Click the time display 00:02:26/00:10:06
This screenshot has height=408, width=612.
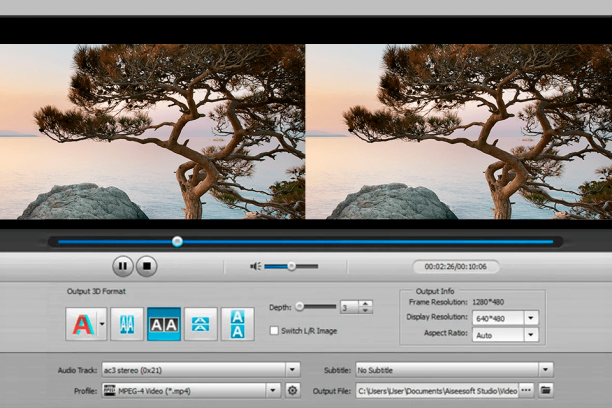point(455,267)
